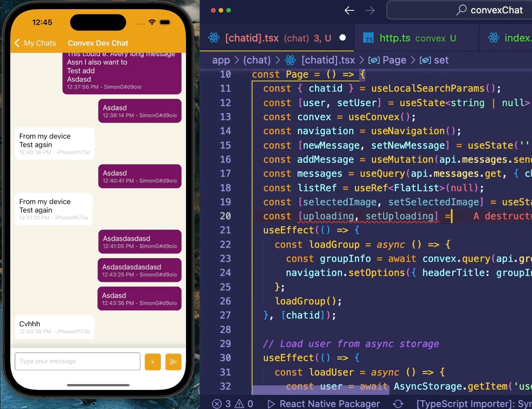
Task: Click VS Code back navigation arrow
Action: 349,10
